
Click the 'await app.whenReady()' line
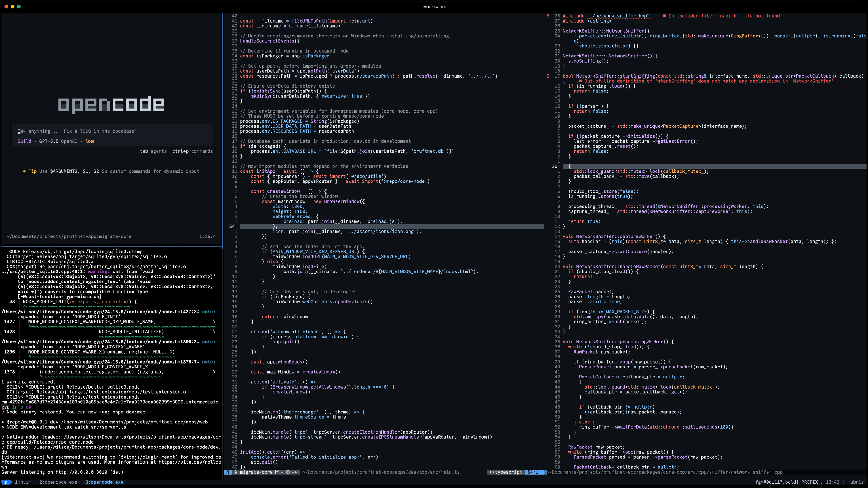click(x=279, y=362)
